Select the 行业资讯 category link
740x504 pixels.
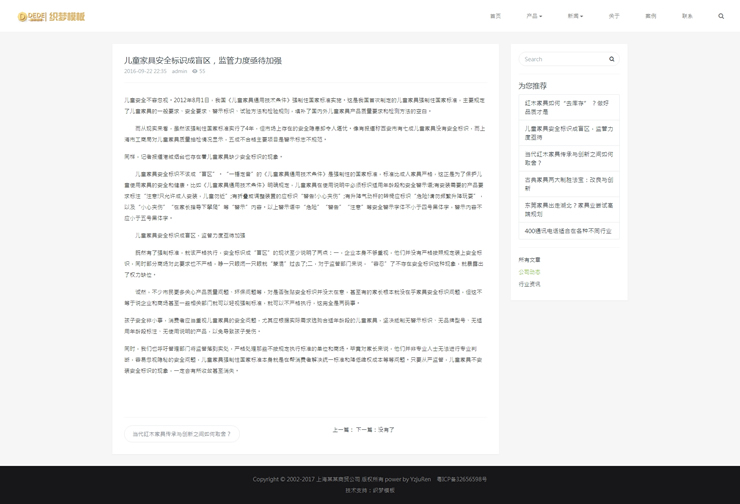click(529, 284)
